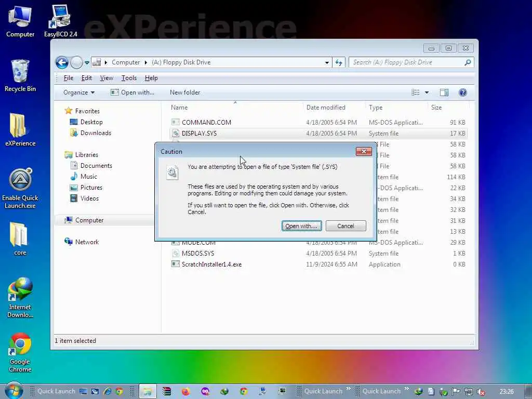Sort by Size column header
Screen dimensions: 532x399
[x=448, y=107]
